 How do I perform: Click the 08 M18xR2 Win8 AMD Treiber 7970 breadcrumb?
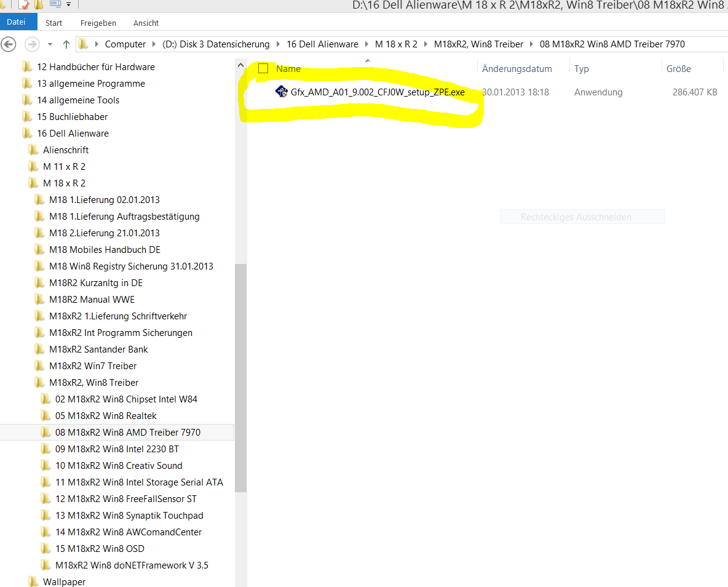point(612,44)
